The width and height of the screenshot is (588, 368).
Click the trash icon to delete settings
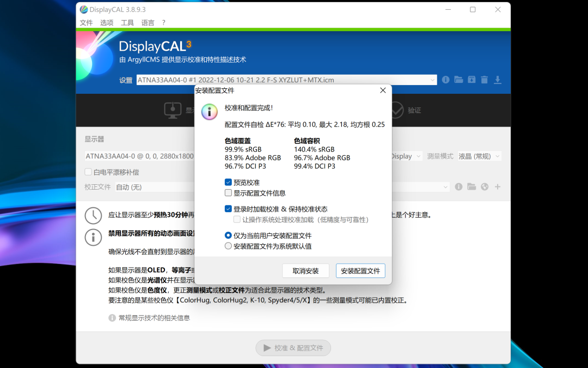pos(484,80)
